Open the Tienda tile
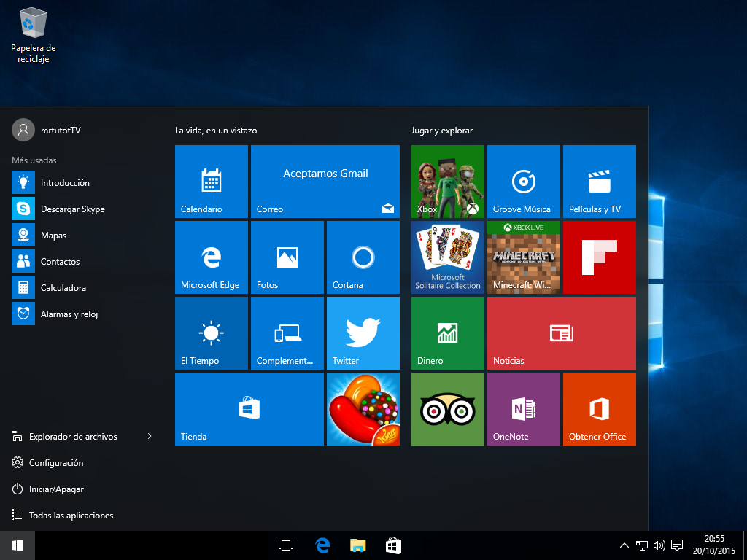 click(x=248, y=408)
